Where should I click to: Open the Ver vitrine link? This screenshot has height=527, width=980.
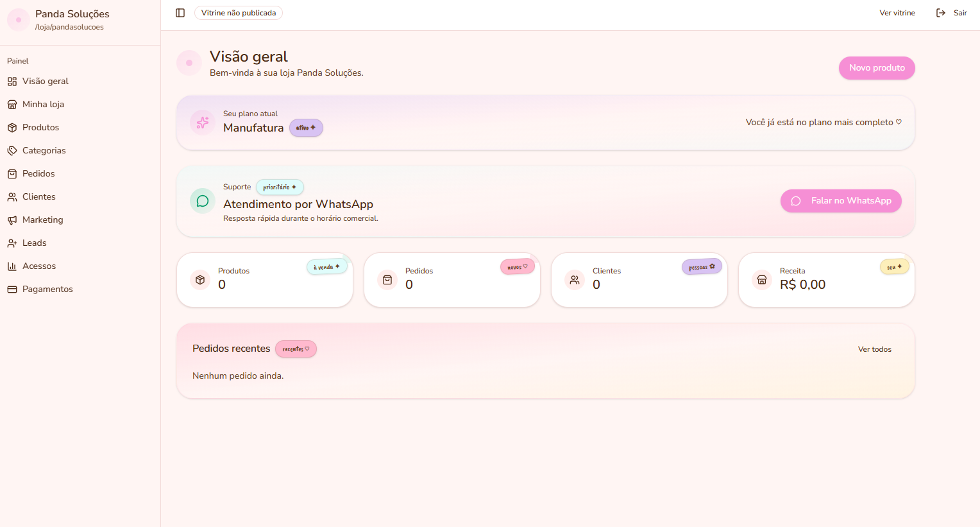pyautogui.click(x=897, y=13)
